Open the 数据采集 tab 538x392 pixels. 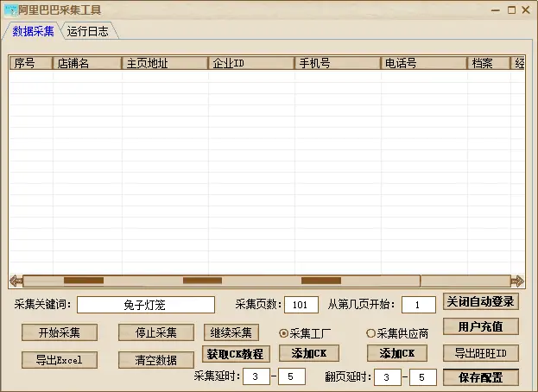click(x=33, y=32)
